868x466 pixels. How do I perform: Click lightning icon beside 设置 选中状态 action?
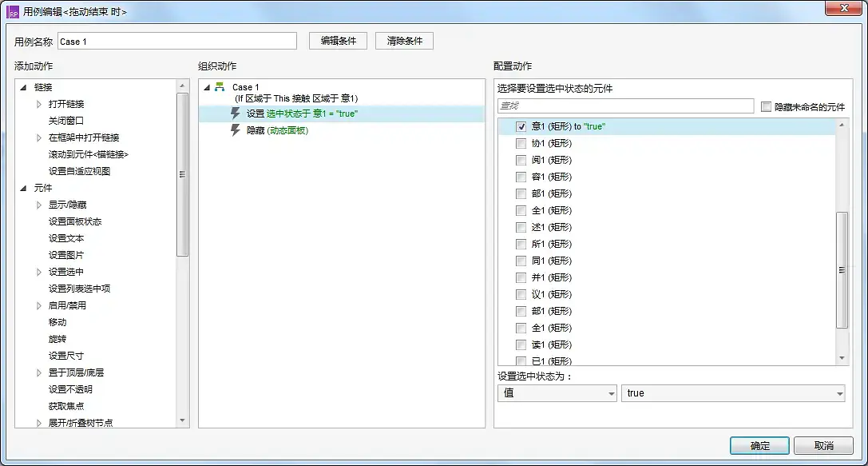coord(236,114)
